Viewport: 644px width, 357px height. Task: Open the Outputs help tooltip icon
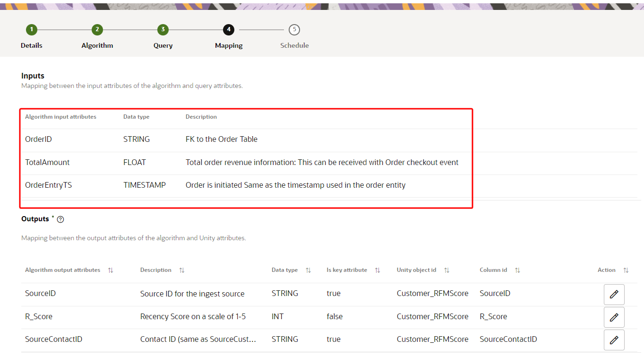pyautogui.click(x=60, y=219)
